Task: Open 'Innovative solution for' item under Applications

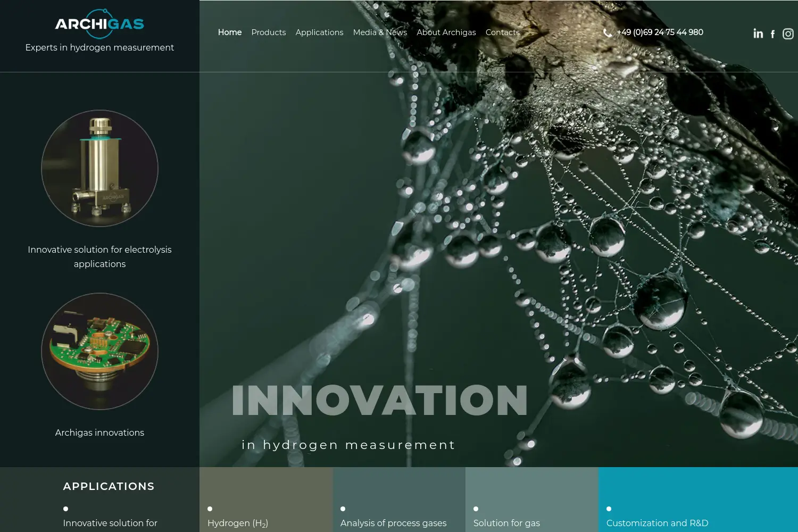Action: [x=110, y=523]
